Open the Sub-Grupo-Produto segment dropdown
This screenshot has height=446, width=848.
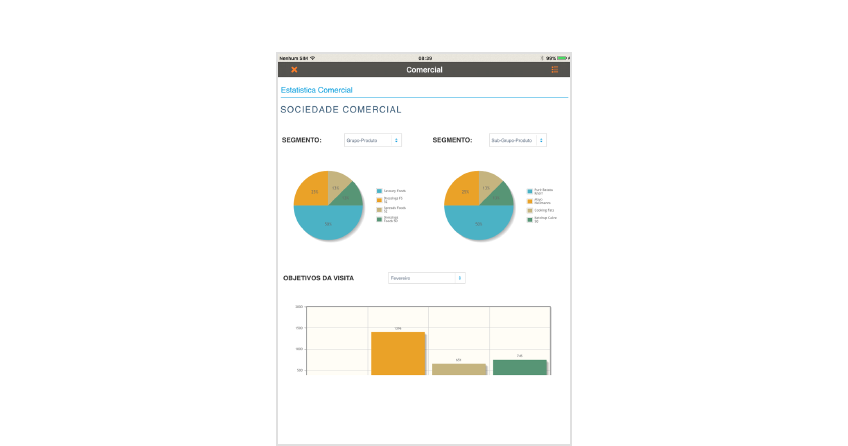[x=517, y=141]
